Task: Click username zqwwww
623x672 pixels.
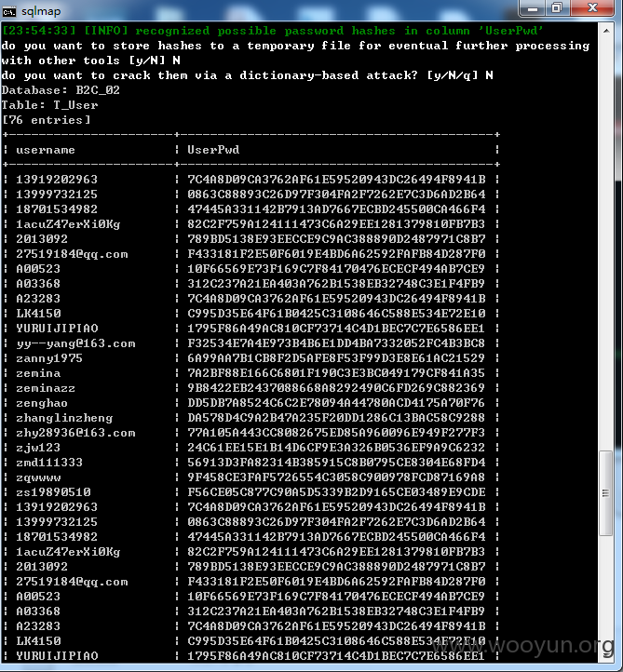Action: tap(38, 477)
